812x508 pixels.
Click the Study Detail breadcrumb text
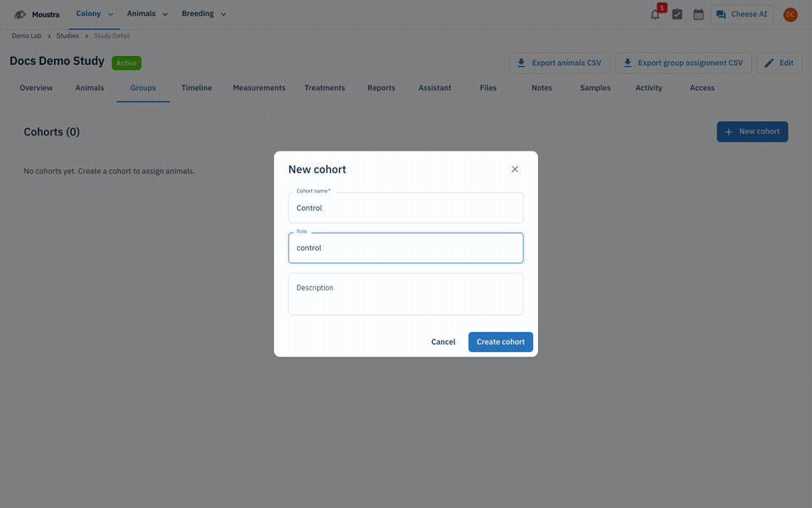coord(112,36)
